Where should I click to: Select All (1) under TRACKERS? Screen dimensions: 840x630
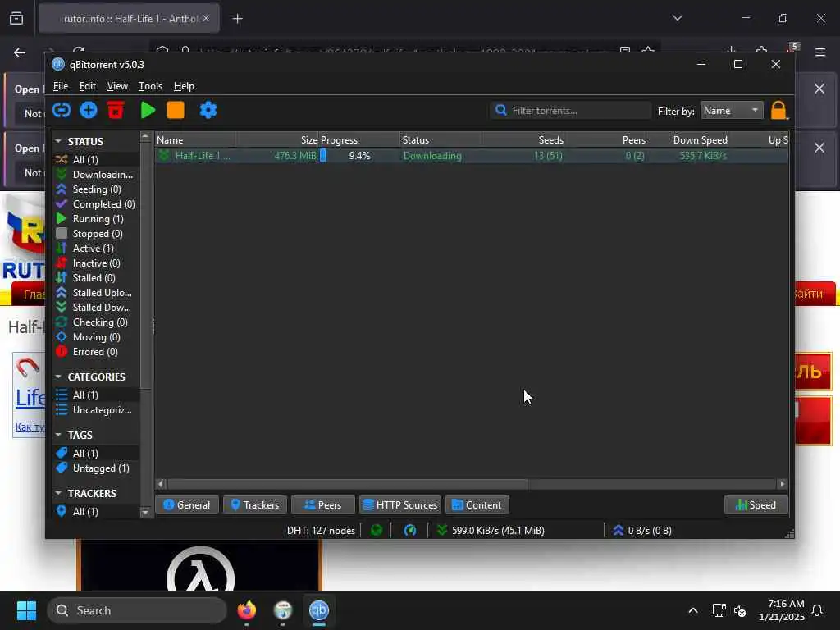point(97,512)
